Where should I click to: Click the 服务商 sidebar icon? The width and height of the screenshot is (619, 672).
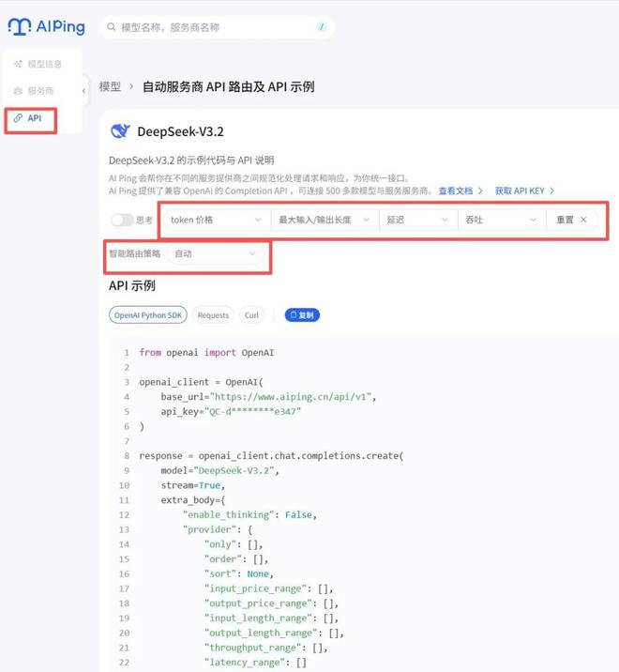click(18, 90)
